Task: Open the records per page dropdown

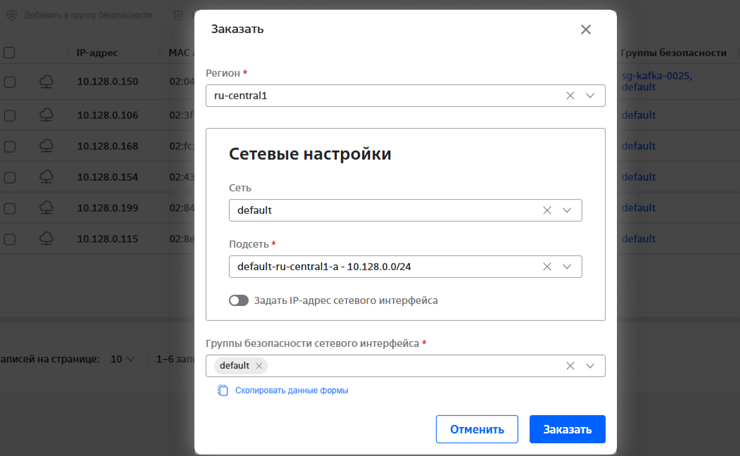Action: (x=123, y=359)
